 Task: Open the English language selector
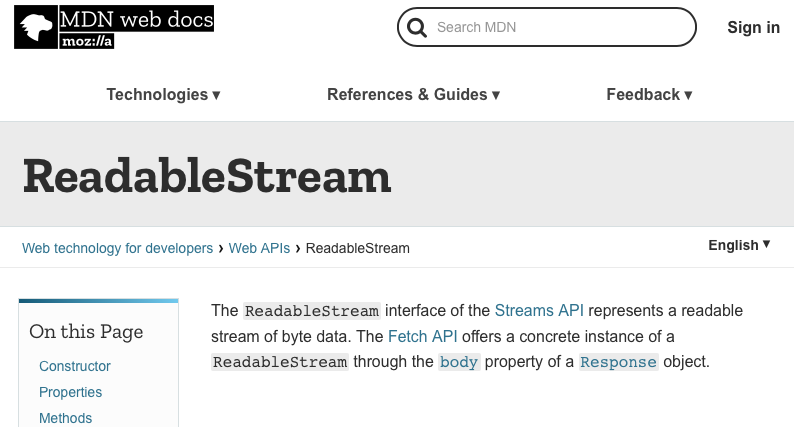click(x=739, y=245)
